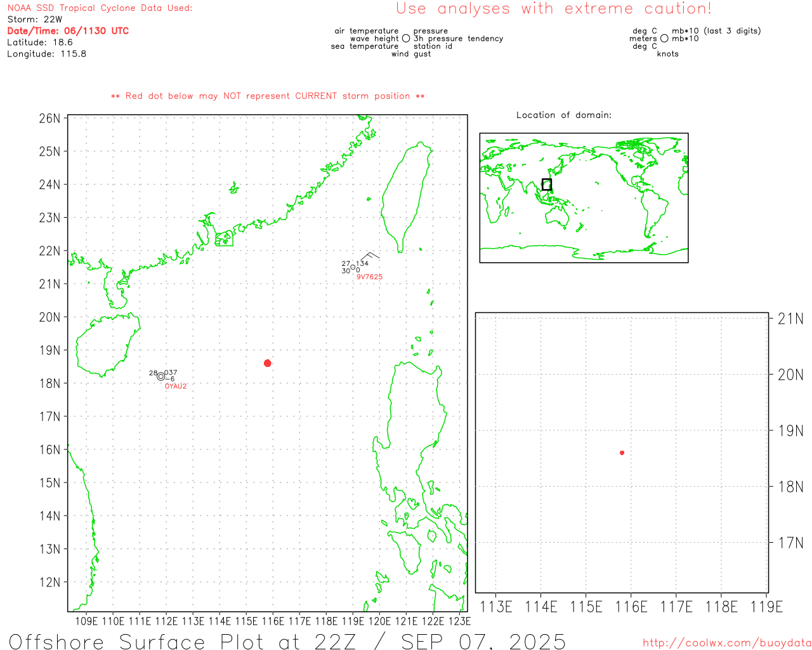Click the 119E label on inset map
Viewport: 812px width, 650px height.
click(x=767, y=607)
